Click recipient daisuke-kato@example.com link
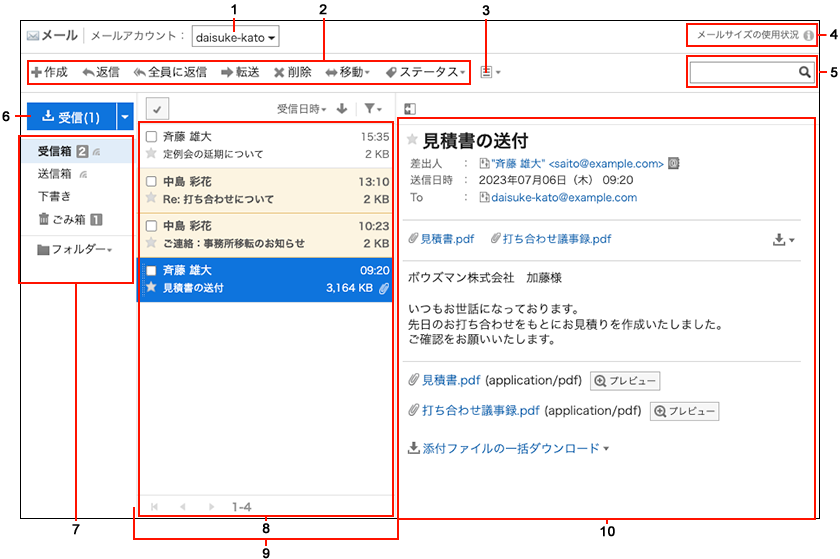Viewport: 840px width, 559px height. coord(564,197)
